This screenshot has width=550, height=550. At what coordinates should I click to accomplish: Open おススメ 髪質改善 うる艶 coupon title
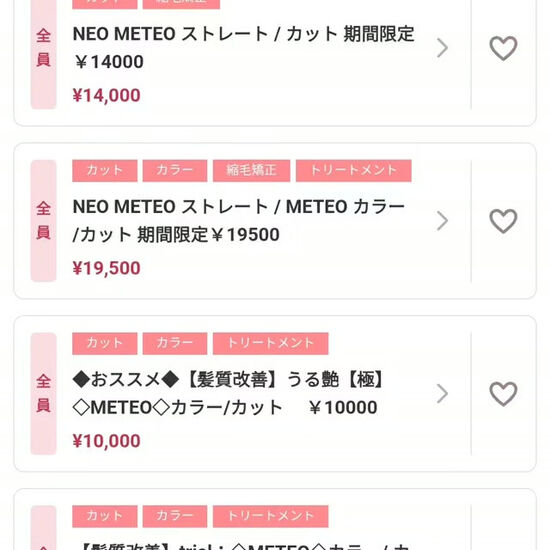click(x=228, y=393)
